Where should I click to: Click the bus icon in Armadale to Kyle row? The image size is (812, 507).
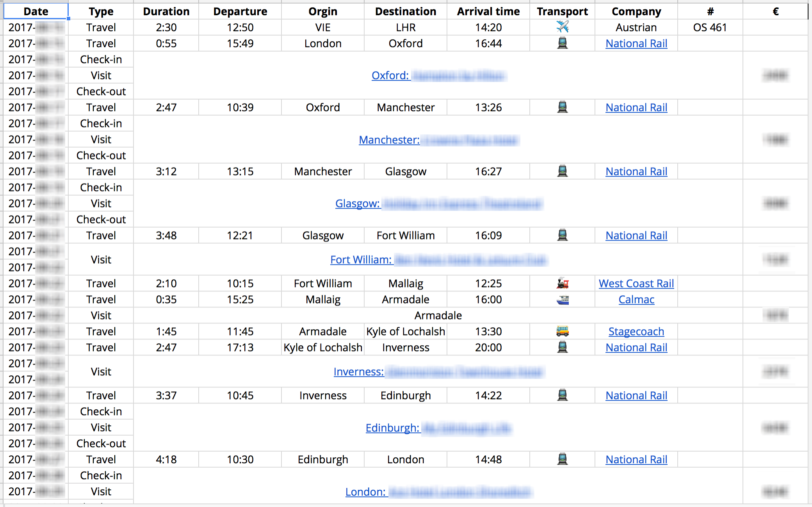click(562, 331)
